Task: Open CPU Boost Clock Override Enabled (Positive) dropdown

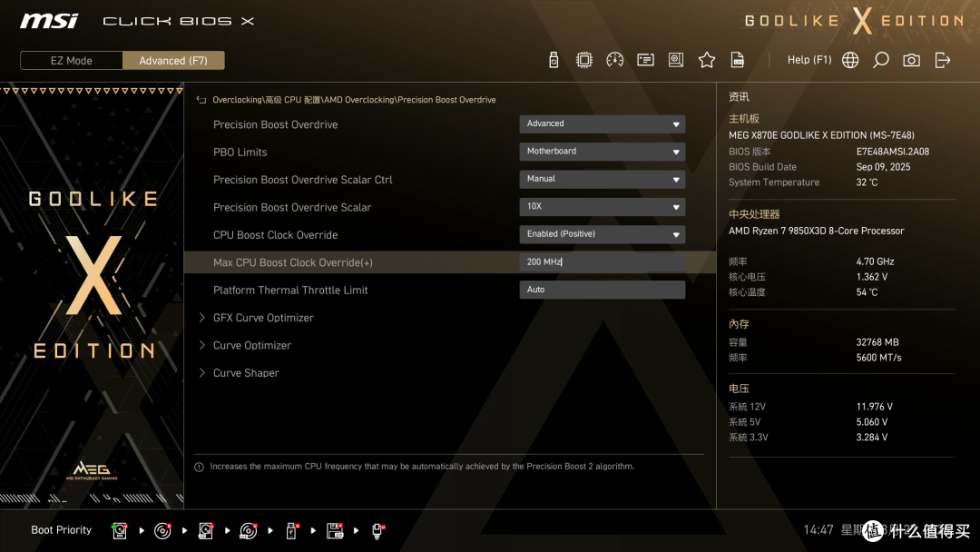Action: [602, 234]
